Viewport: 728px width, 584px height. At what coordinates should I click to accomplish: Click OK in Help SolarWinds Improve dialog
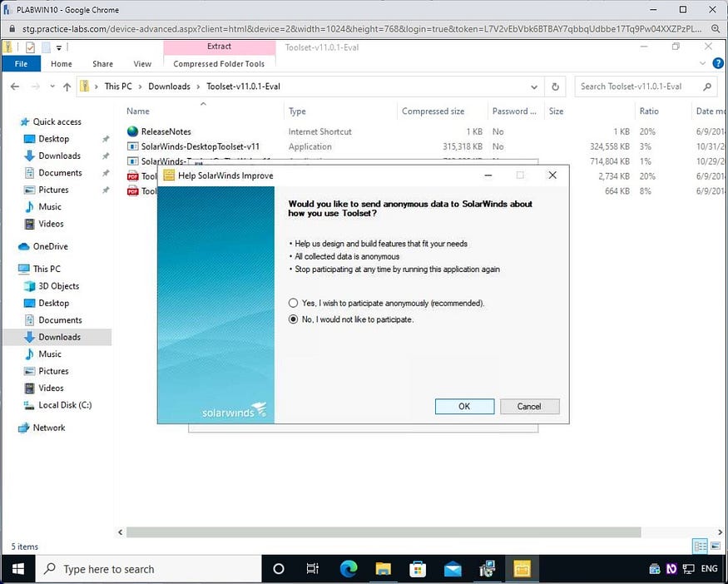click(464, 406)
